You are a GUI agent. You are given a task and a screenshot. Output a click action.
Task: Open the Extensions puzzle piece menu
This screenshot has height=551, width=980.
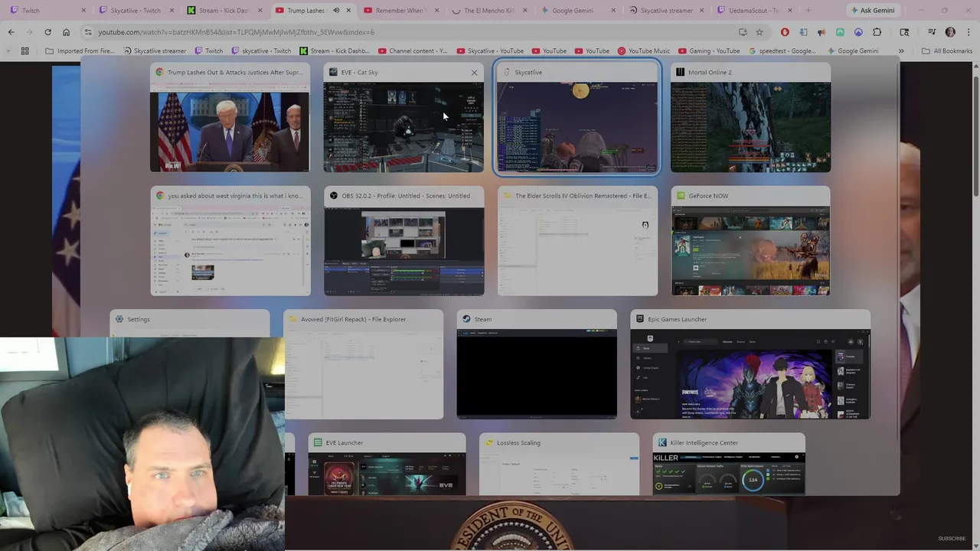(x=877, y=32)
